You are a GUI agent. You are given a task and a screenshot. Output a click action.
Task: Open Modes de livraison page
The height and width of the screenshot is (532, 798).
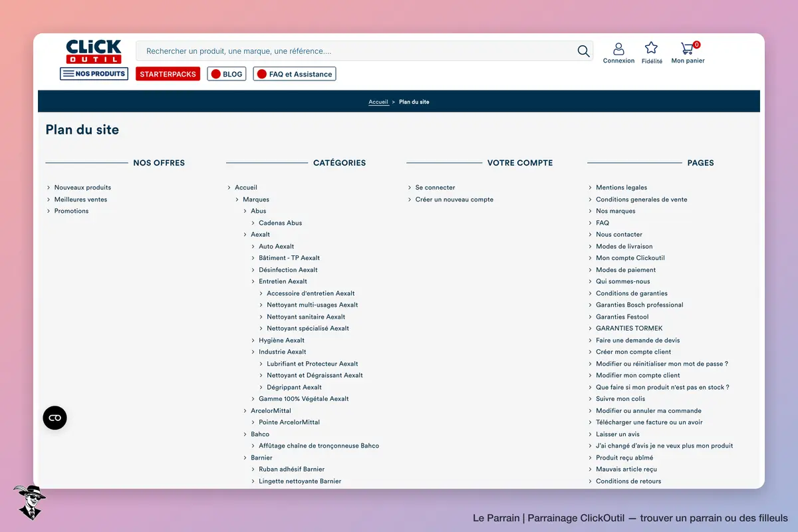click(x=624, y=246)
